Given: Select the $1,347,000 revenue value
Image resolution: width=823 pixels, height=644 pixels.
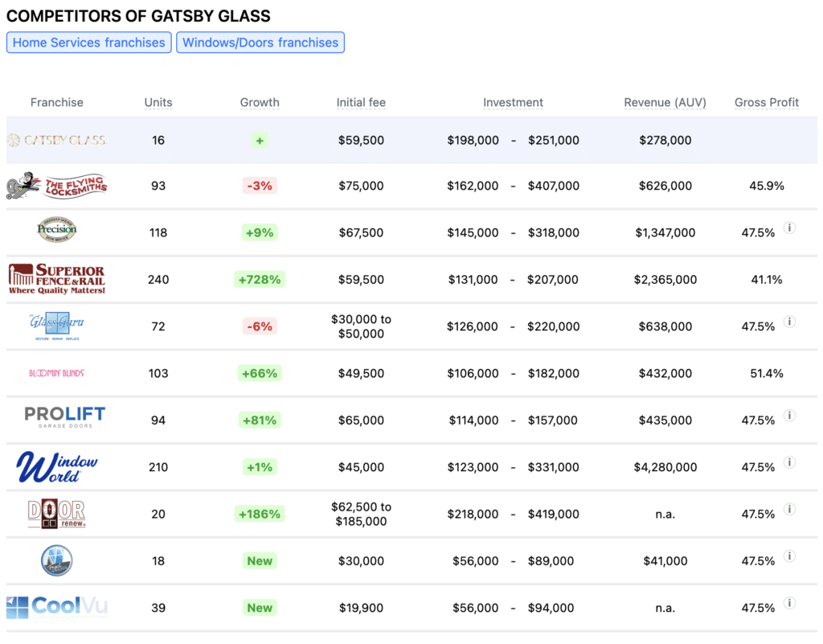Looking at the screenshot, I should [x=665, y=232].
